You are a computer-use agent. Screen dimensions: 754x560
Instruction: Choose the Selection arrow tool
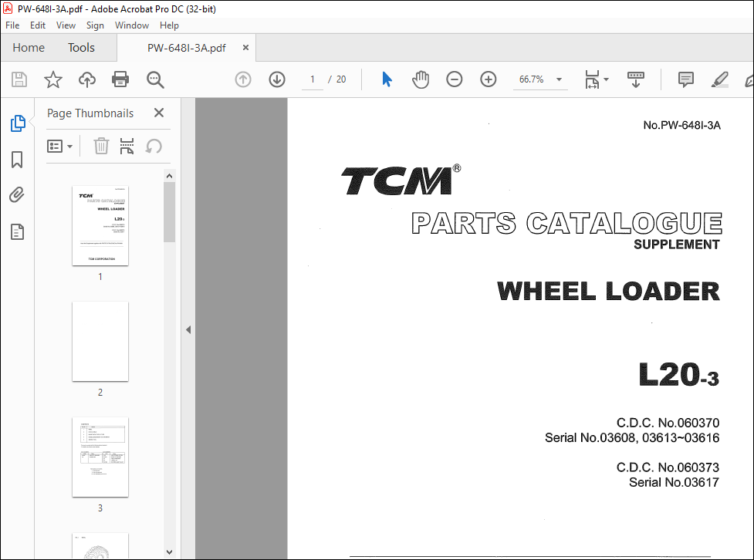click(x=387, y=79)
